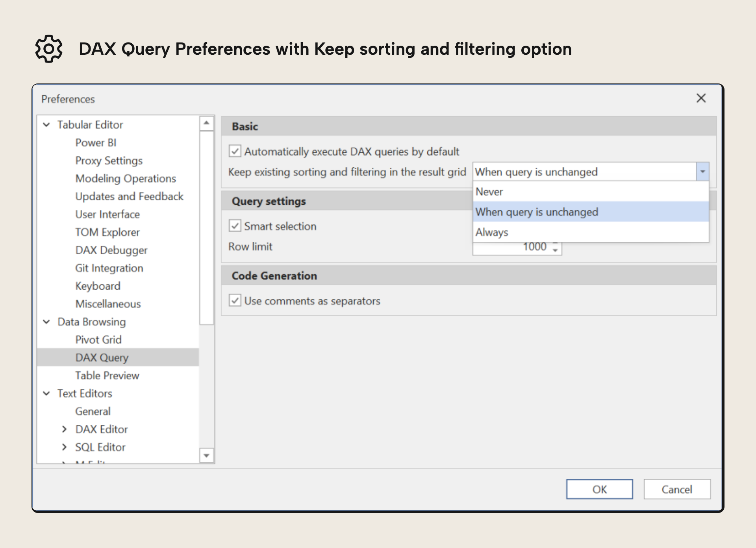Select the Tabular Editor root label
The height and width of the screenshot is (548, 756).
click(x=90, y=125)
